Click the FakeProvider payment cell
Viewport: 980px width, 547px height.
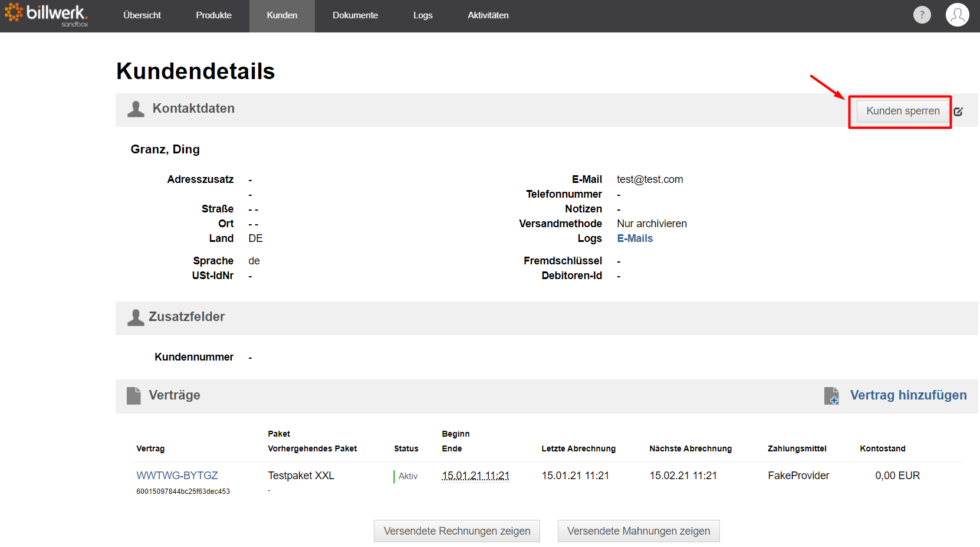coord(798,476)
